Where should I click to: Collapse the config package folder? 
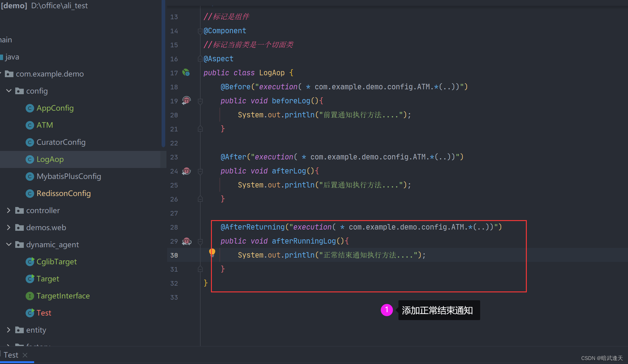(x=9, y=91)
